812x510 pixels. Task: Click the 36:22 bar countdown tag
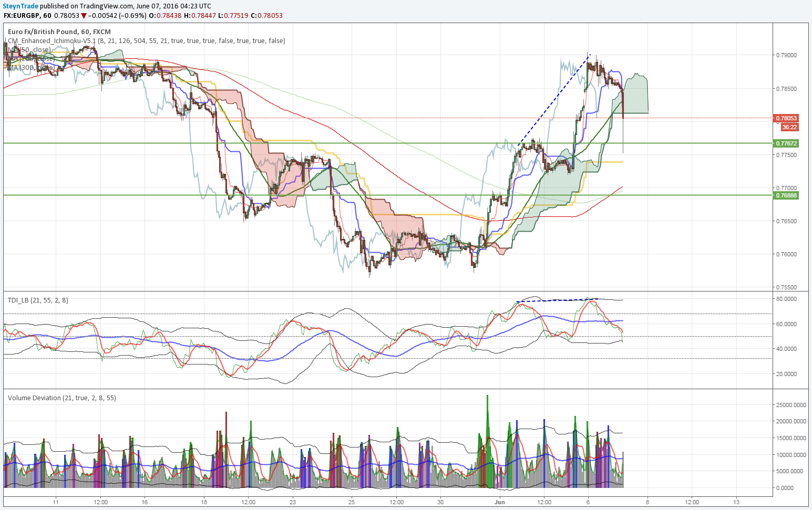click(x=789, y=127)
